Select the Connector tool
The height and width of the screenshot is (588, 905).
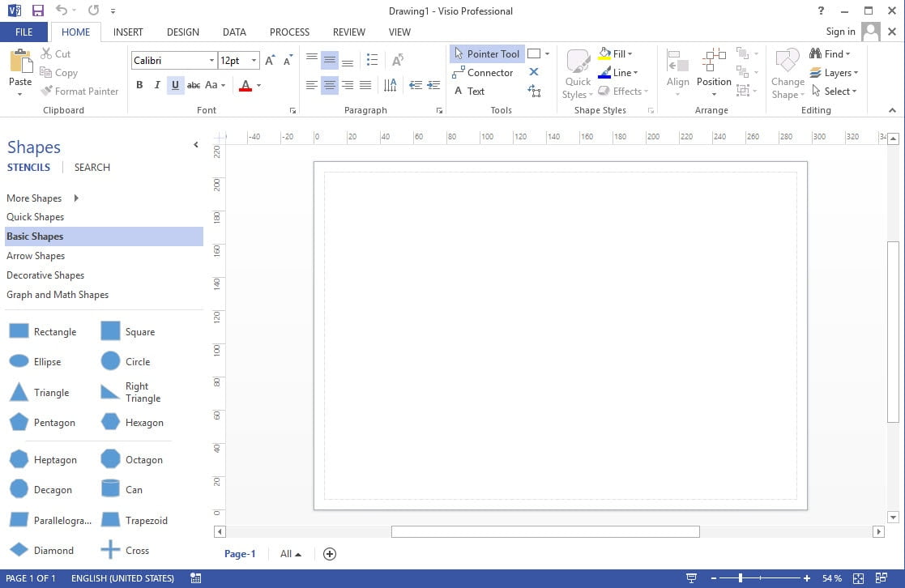click(x=483, y=73)
